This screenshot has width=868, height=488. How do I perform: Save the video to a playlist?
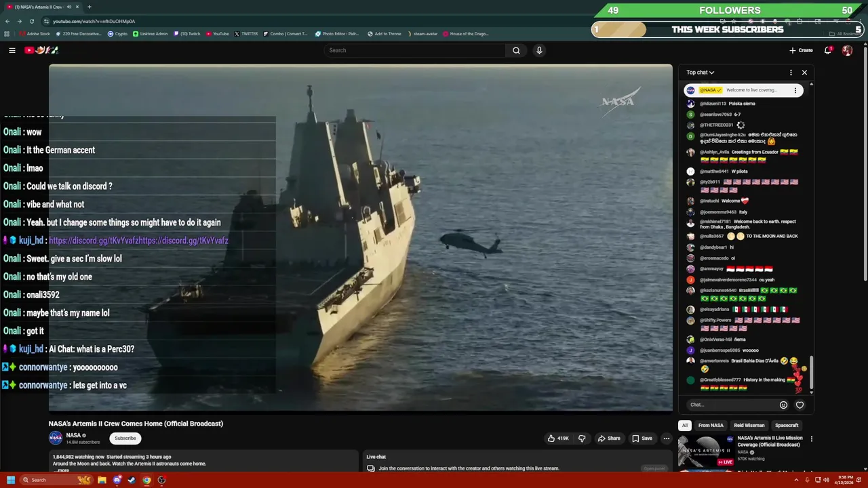[x=642, y=439]
